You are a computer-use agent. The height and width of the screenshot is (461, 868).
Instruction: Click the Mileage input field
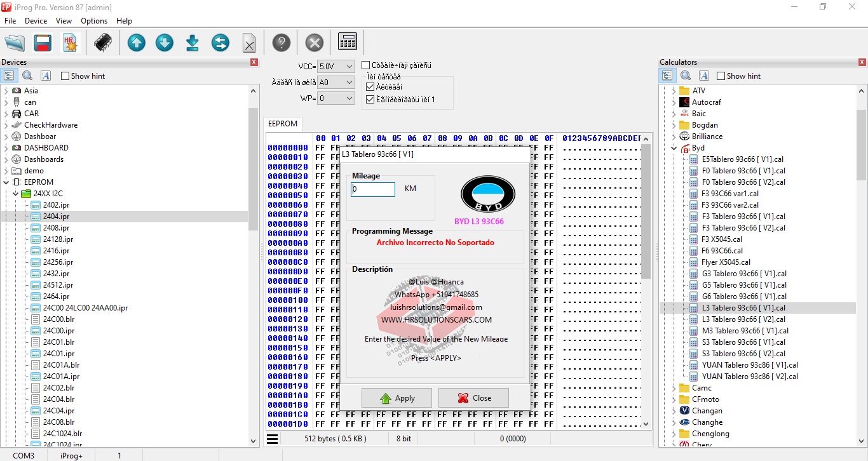[373, 189]
